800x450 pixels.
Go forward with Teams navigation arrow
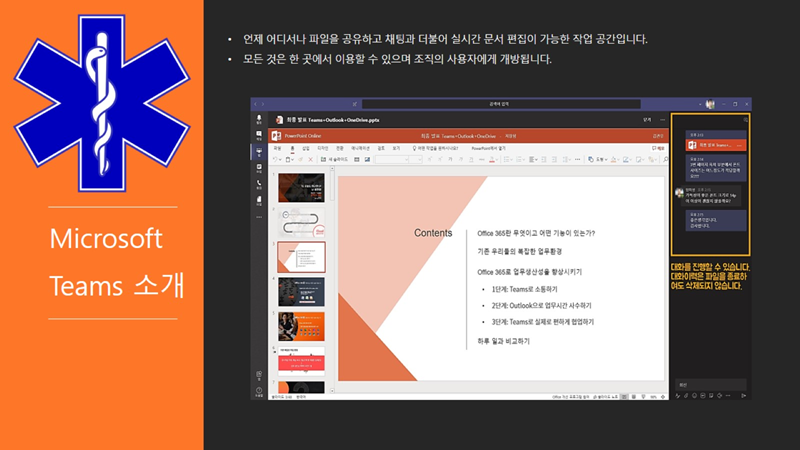click(x=263, y=104)
